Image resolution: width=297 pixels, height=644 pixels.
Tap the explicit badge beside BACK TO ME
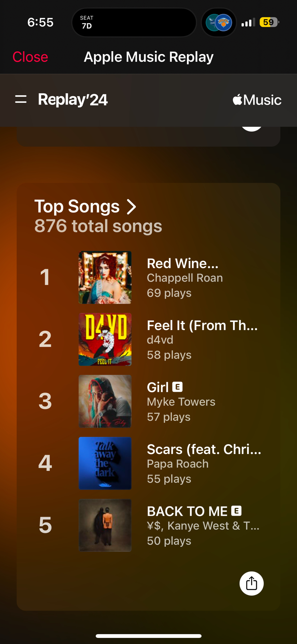236,511
